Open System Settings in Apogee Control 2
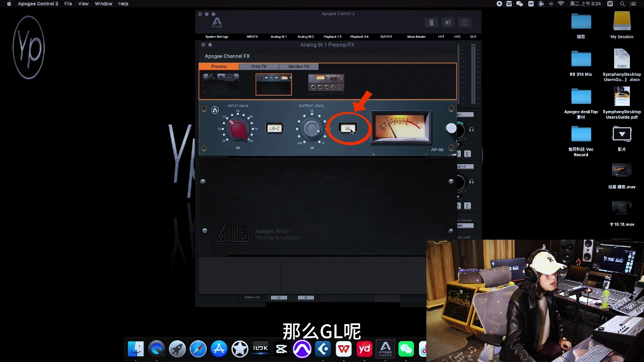Viewport: 644px width, 362px height. [x=217, y=37]
